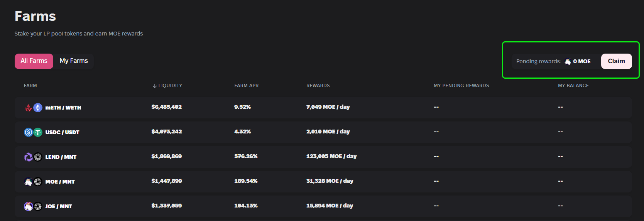Viewport: 644px width, 221px height.
Task: Switch to the All Farms tab
Action: pos(34,61)
